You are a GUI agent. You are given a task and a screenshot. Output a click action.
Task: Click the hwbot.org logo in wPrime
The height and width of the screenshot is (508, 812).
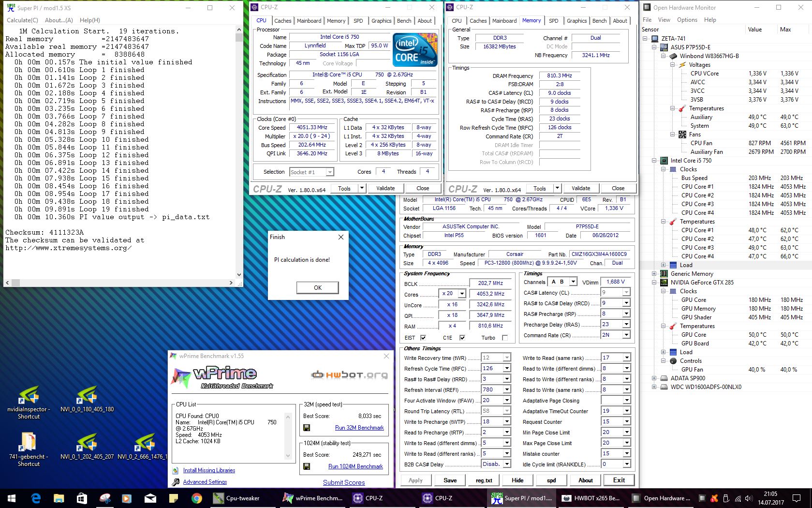pos(349,374)
